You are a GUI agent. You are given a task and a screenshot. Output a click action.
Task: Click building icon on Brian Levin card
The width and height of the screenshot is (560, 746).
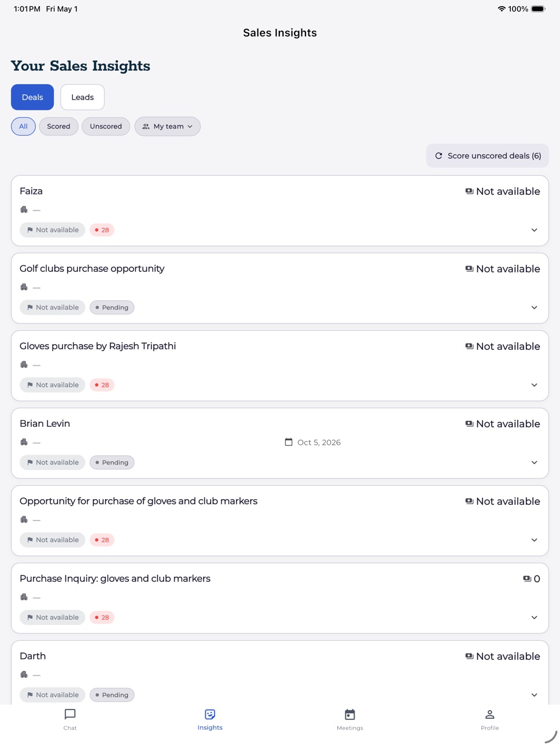coord(24,442)
